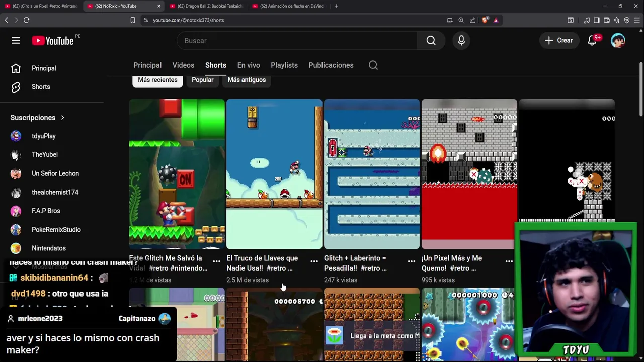This screenshot has width=644, height=362.
Task: Open the Brave Wallet icon
Action: [607, 20]
